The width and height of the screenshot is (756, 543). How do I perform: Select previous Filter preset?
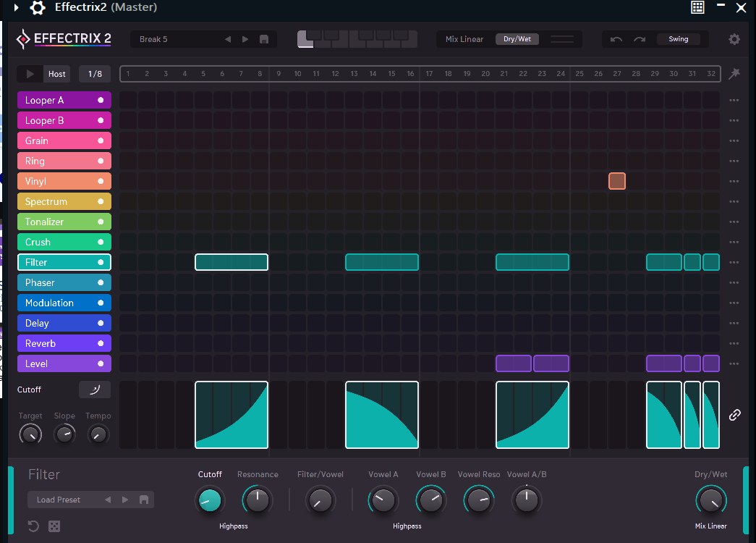coord(108,500)
